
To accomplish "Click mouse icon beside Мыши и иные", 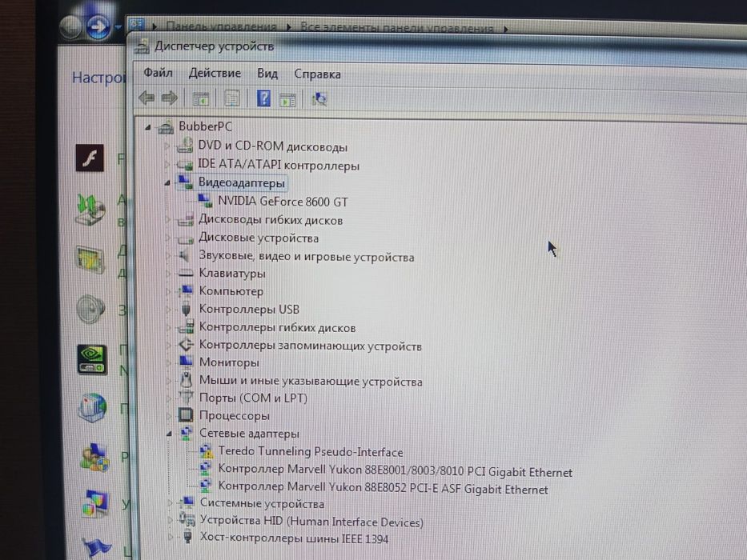I will tap(187, 379).
